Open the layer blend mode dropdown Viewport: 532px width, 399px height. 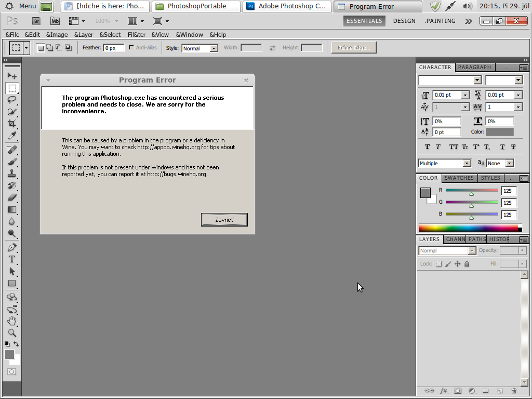click(447, 251)
